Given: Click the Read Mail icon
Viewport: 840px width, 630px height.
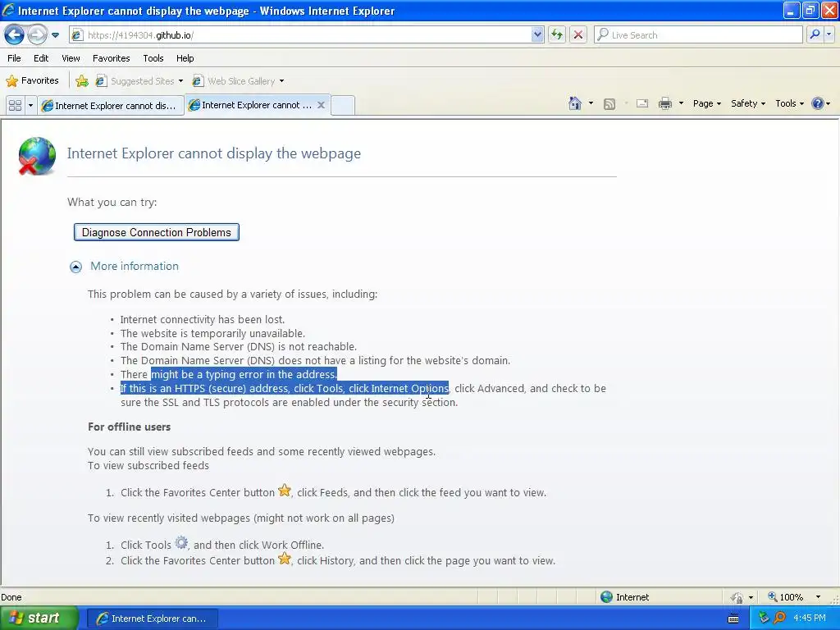Looking at the screenshot, I should tap(642, 103).
